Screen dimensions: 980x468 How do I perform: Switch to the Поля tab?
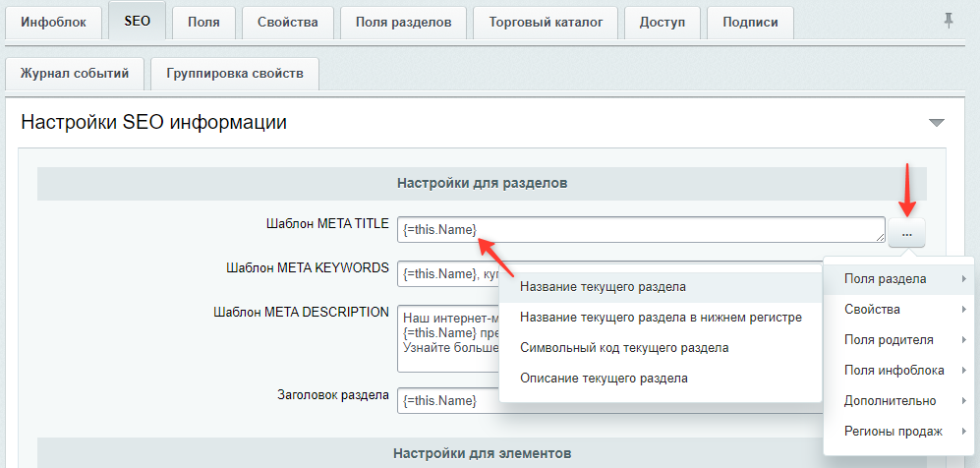pyautogui.click(x=203, y=24)
